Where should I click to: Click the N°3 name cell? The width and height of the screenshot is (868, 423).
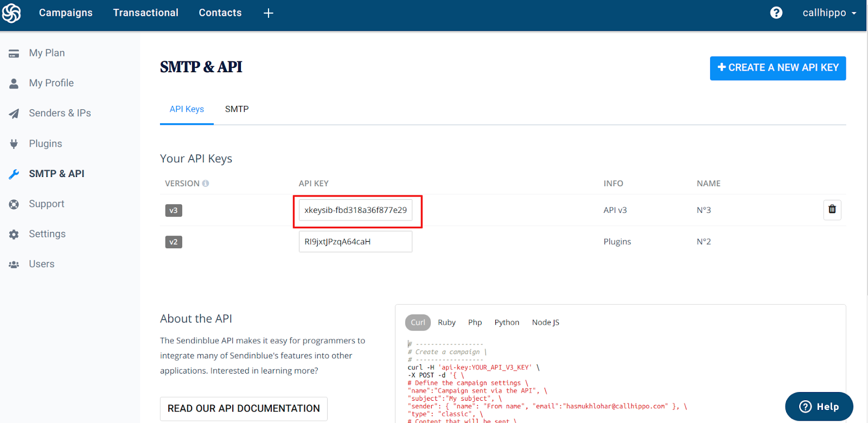pos(704,210)
